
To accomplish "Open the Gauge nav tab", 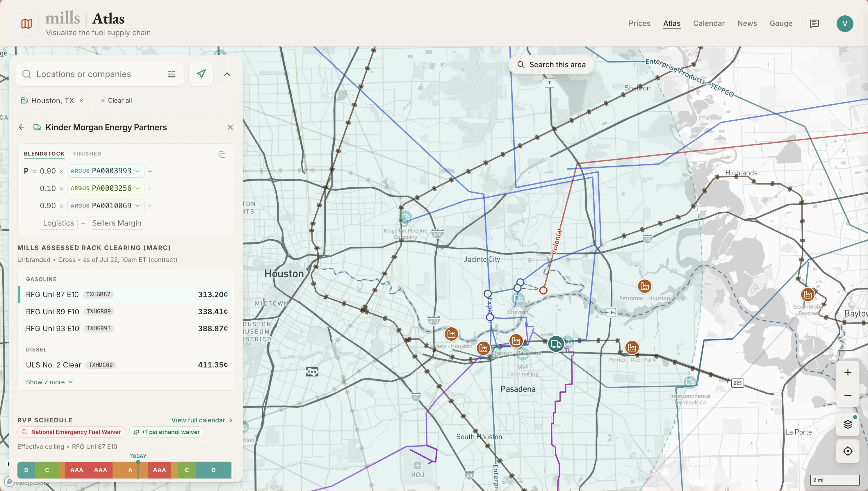I will 781,23.
